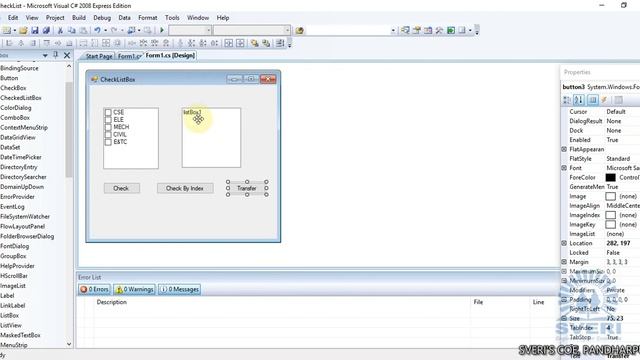Click the Description column header in Error List
640x360 pixels.
[111, 302]
